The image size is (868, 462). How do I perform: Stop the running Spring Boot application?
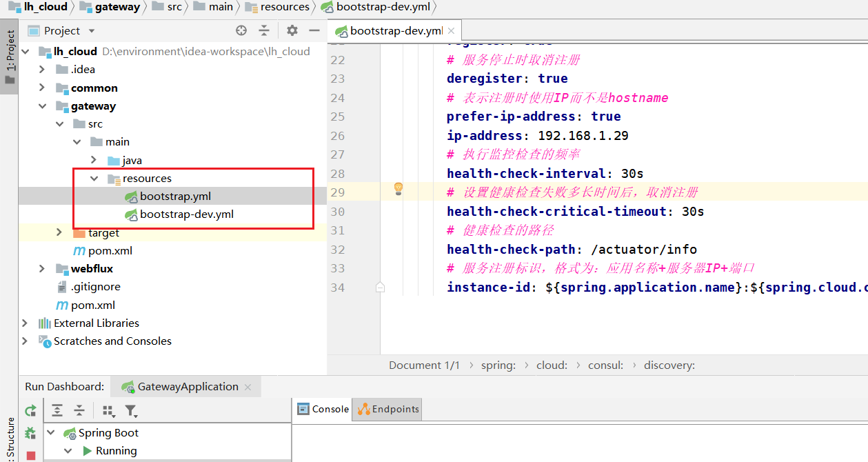30,456
